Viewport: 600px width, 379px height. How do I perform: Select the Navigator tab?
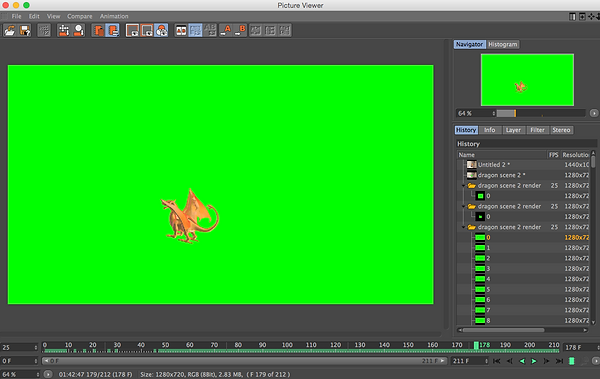pyautogui.click(x=470, y=44)
